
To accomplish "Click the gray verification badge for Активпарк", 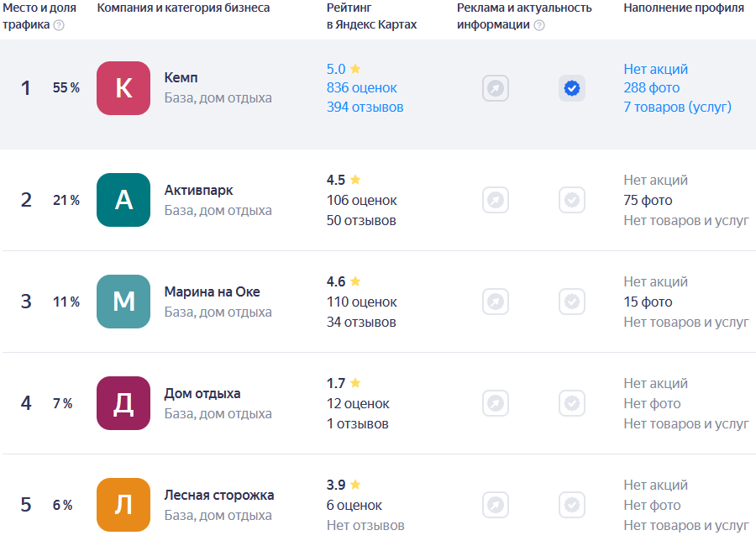I will (x=572, y=200).
